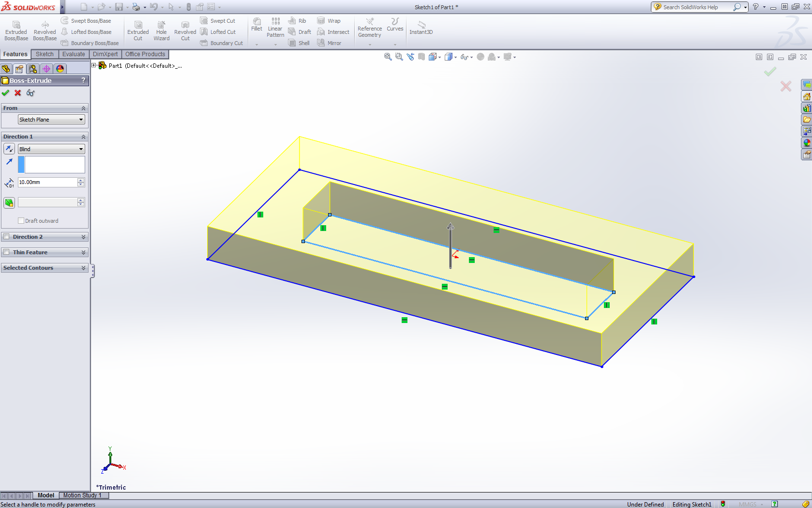
Task: Open the SolidWorks menu flyout arrow
Action: click(62, 7)
